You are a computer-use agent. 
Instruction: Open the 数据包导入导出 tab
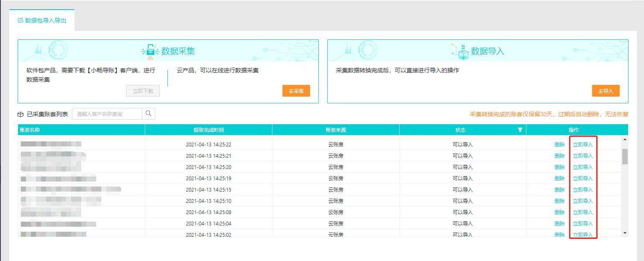pos(42,20)
